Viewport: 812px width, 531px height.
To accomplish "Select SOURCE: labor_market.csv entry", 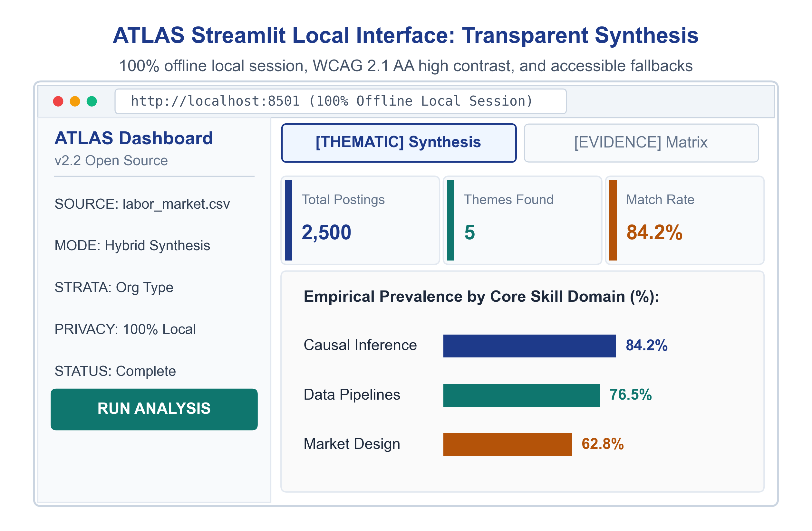I will (142, 204).
